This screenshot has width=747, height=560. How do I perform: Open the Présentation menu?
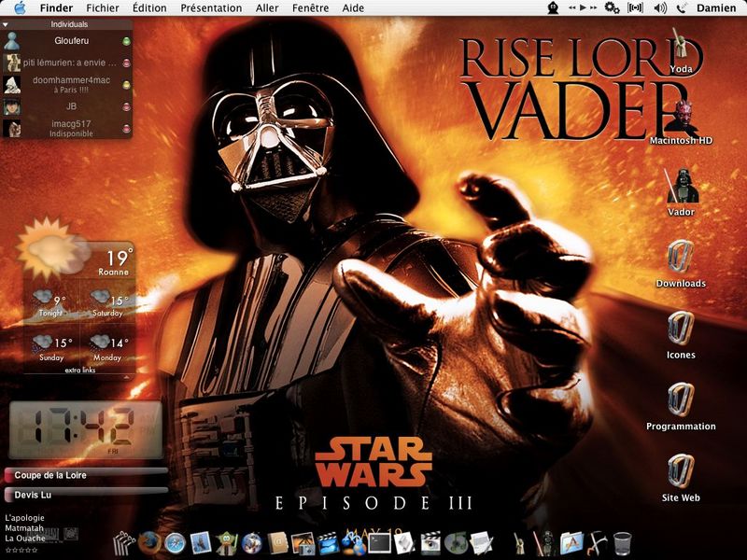click(x=211, y=8)
